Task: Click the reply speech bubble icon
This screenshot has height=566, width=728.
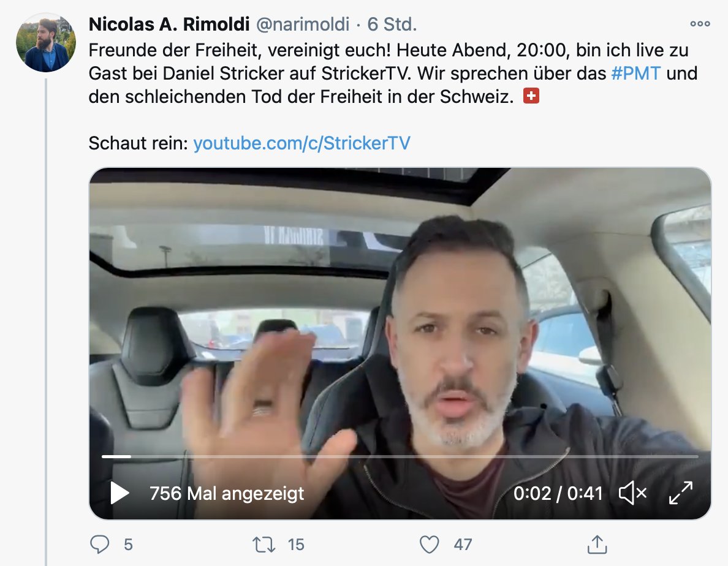Action: 99,544
